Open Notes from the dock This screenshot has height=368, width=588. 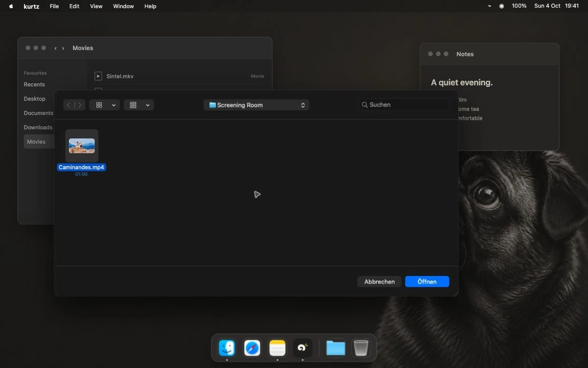(x=278, y=348)
